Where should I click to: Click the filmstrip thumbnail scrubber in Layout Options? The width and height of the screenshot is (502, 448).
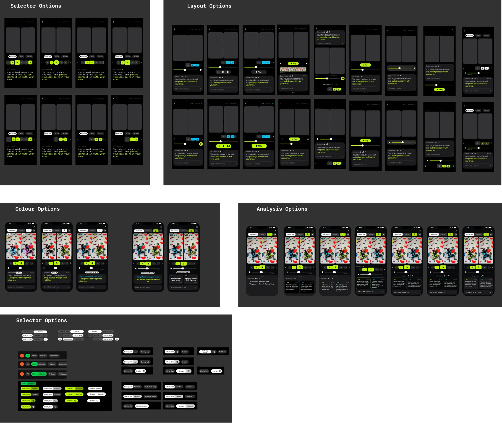293,69
